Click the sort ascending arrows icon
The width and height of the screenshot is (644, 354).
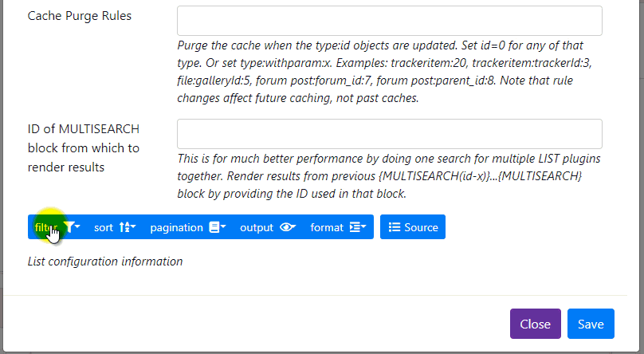pos(124,227)
